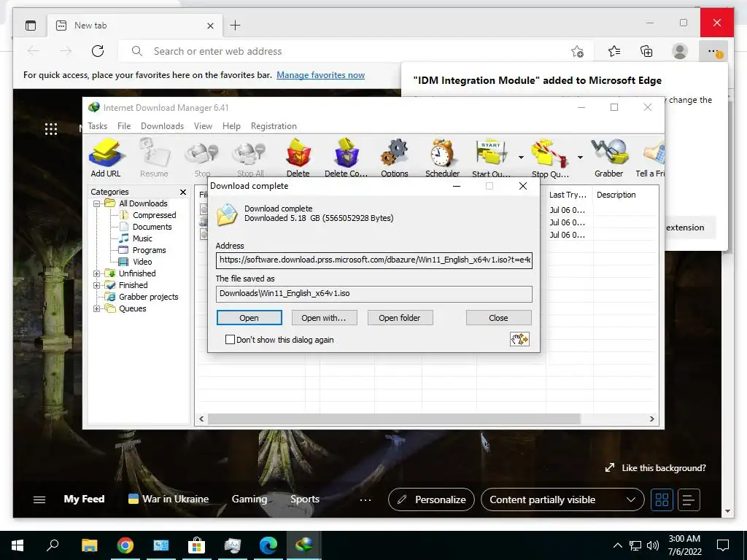
Task: Open File Explorer from taskbar
Action: coord(90,545)
